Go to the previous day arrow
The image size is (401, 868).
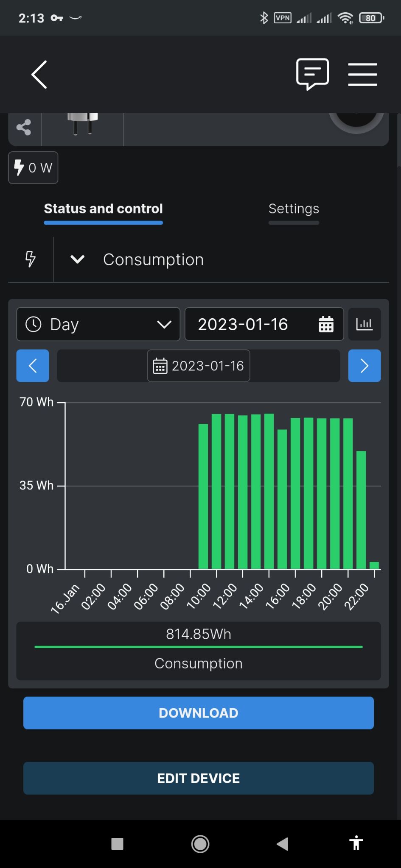coord(33,366)
